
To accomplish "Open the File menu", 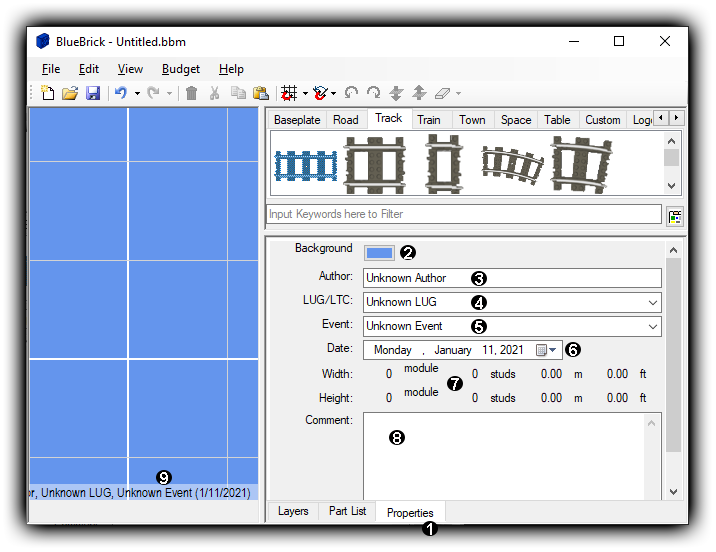I will coord(51,69).
